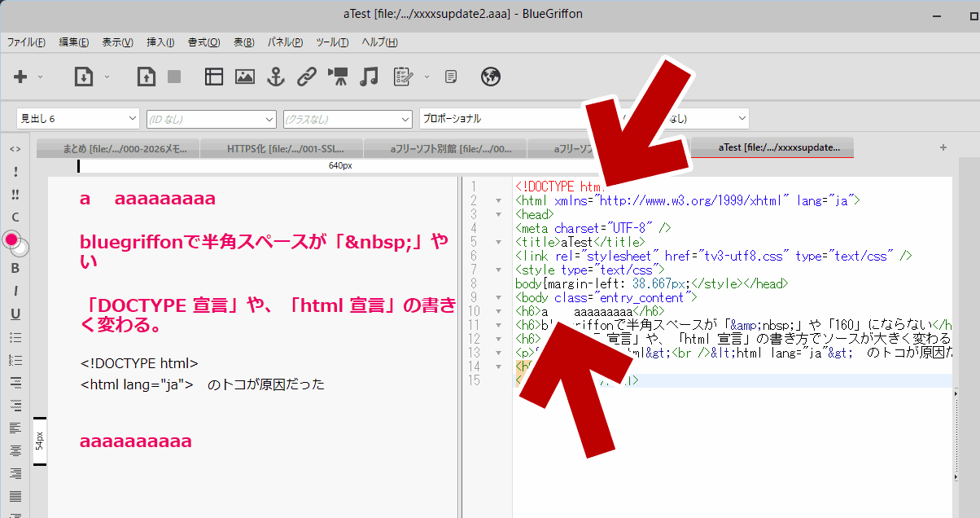Screen dimensions: 980x518
Task: Click the insert table icon
Action: click(x=213, y=77)
